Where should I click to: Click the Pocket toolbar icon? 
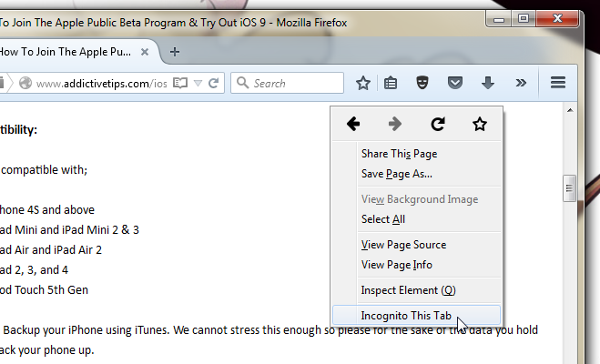click(x=455, y=83)
